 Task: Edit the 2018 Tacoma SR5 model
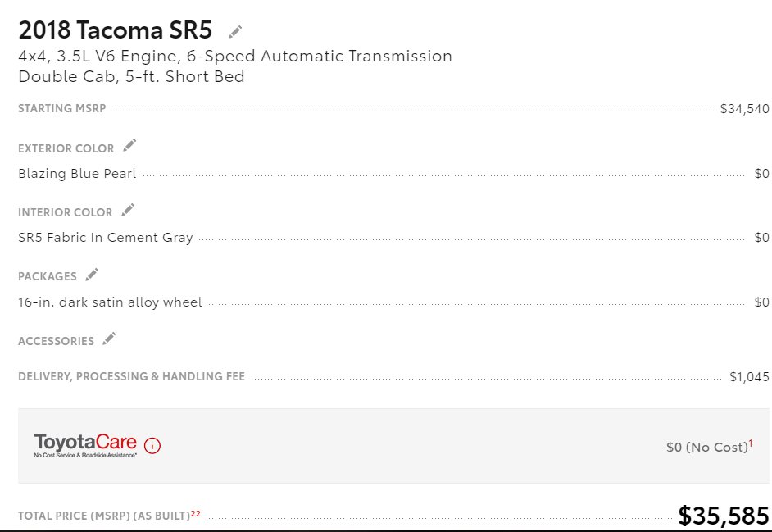coord(235,32)
